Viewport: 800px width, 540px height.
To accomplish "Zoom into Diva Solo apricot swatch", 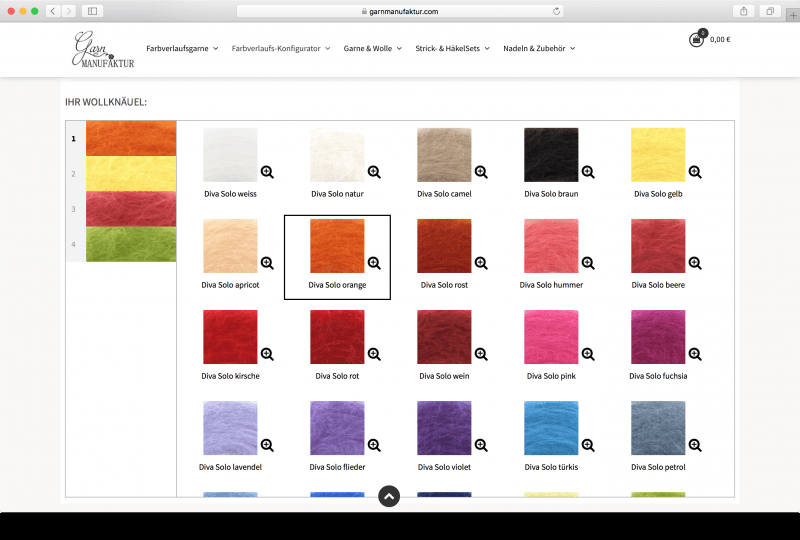I will pos(267,263).
